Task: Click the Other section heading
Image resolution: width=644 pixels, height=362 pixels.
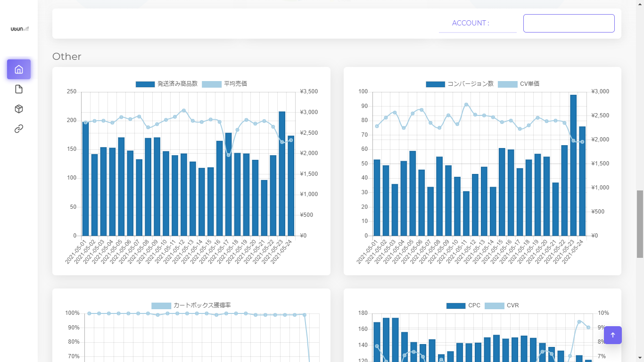Action: click(x=67, y=57)
